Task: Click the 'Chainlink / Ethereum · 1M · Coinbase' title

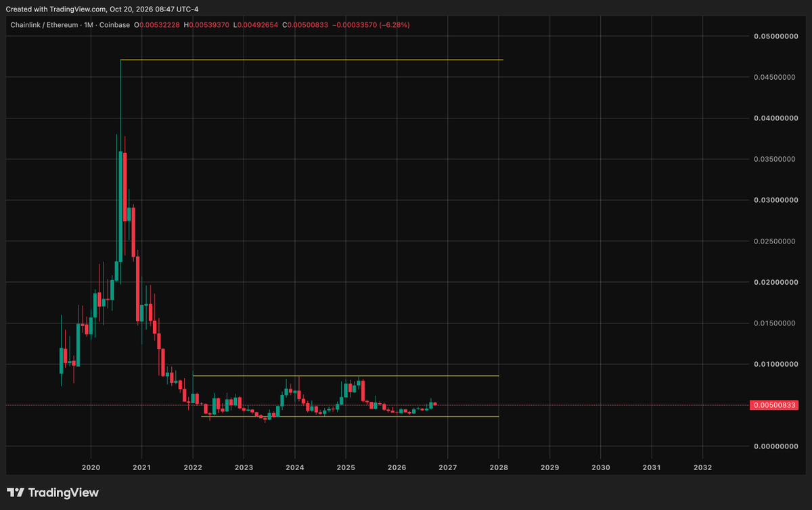Action: tap(69, 25)
